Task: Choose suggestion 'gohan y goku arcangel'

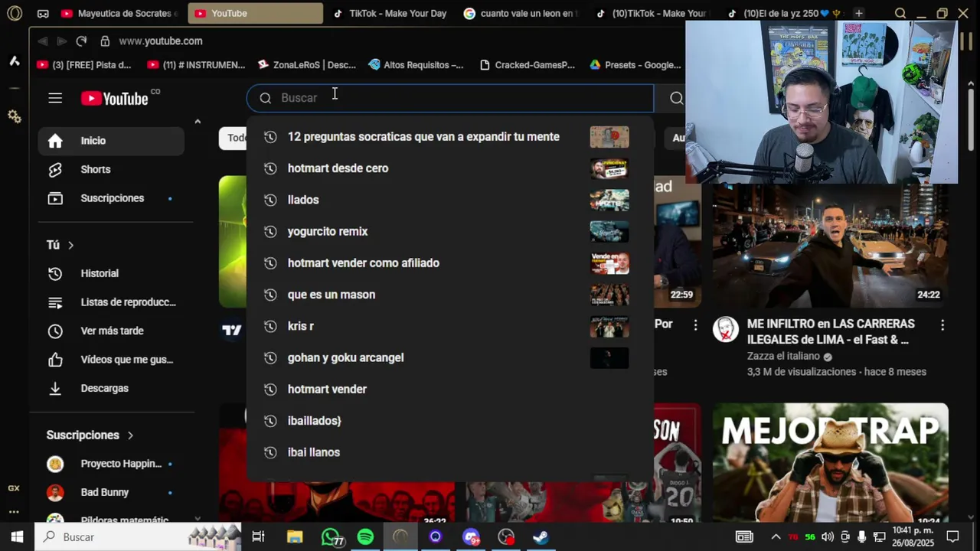Action: click(450, 357)
